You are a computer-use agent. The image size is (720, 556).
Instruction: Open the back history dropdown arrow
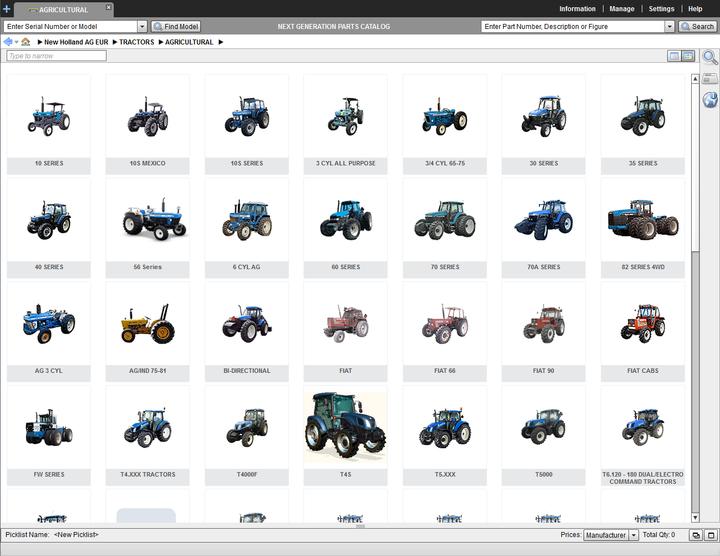pyautogui.click(x=16, y=42)
